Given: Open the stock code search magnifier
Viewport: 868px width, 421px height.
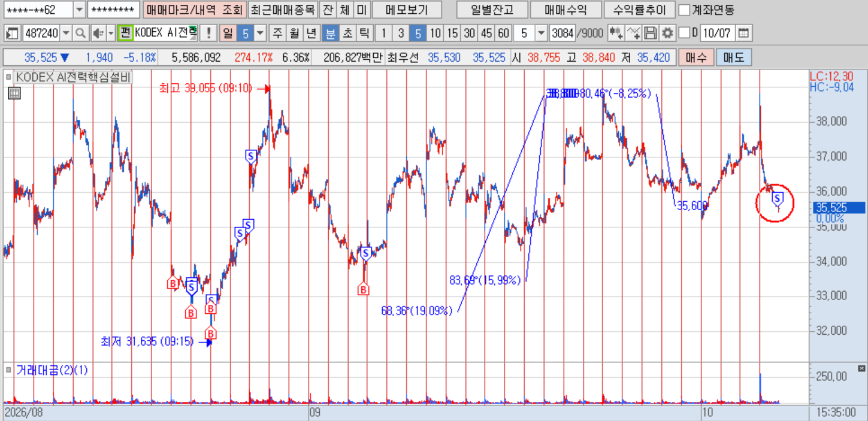Looking at the screenshot, I should coord(80,33).
